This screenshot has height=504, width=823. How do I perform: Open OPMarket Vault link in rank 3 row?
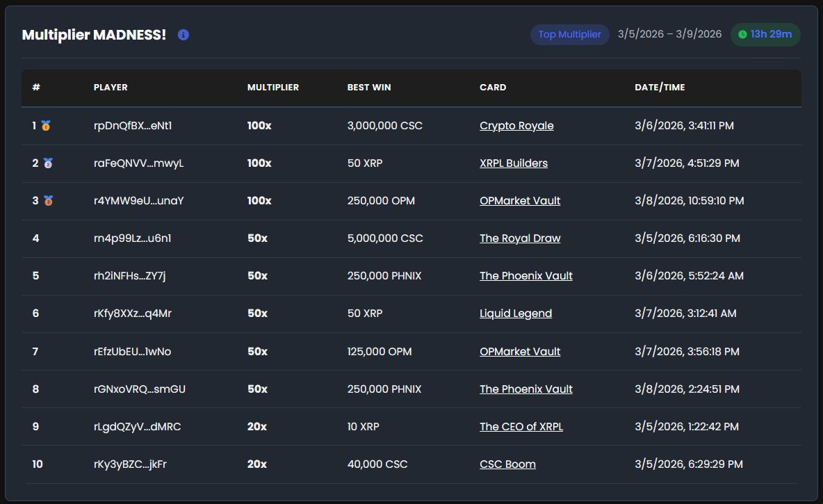point(520,200)
